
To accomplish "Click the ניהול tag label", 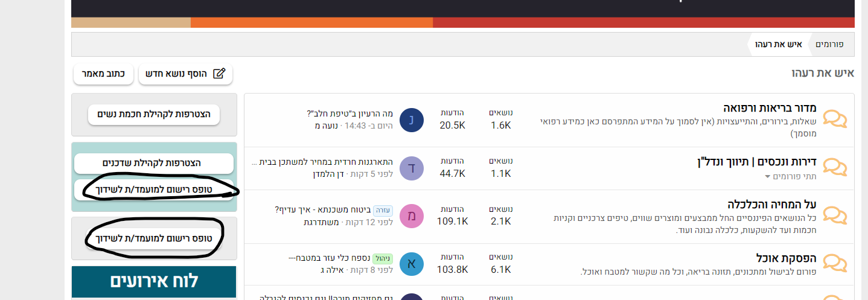I will [x=383, y=258].
